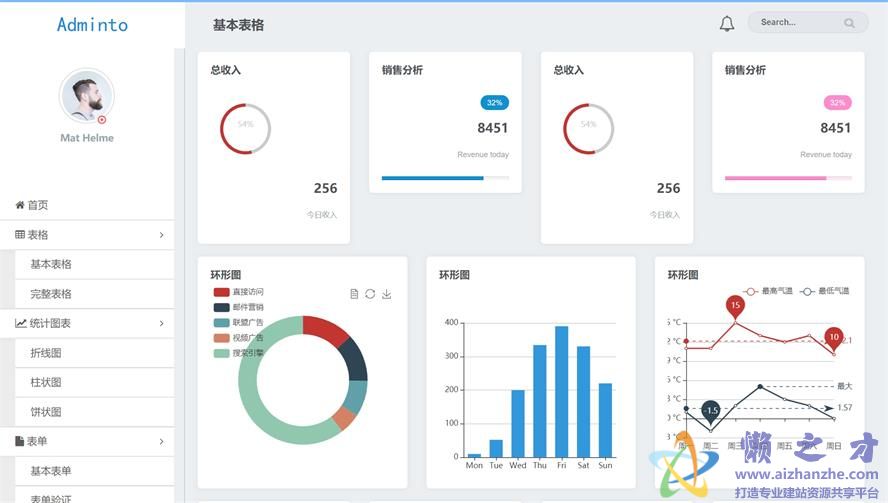Open the 表格 menu section
The height and width of the screenshot is (503, 888).
point(87,235)
